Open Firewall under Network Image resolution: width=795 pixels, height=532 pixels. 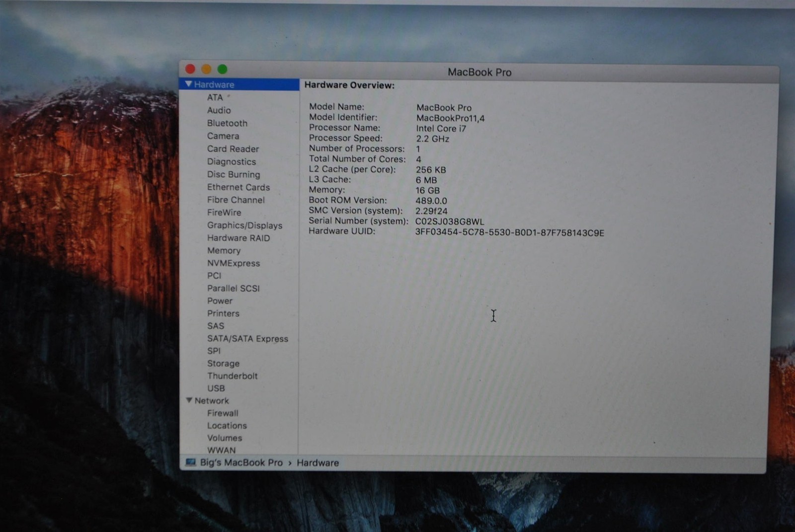[223, 413]
